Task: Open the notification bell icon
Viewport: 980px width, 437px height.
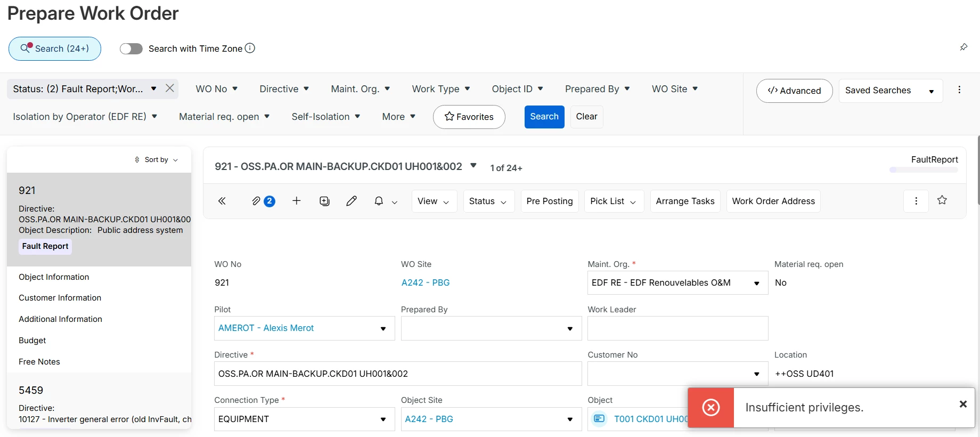Action: 379,201
